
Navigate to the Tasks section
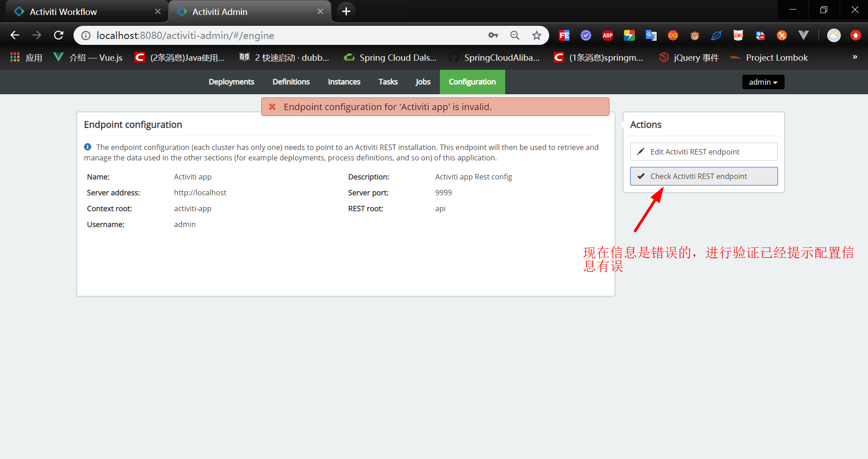(x=388, y=82)
